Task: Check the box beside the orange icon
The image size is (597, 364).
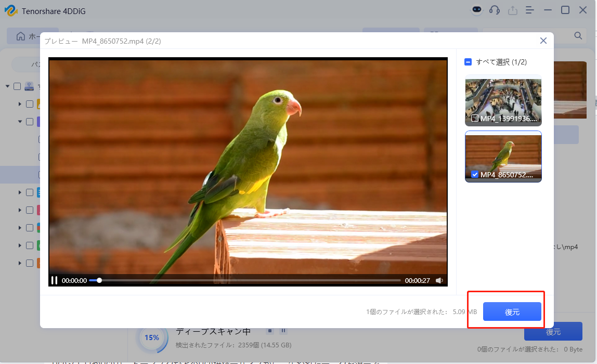Action: tap(30, 263)
